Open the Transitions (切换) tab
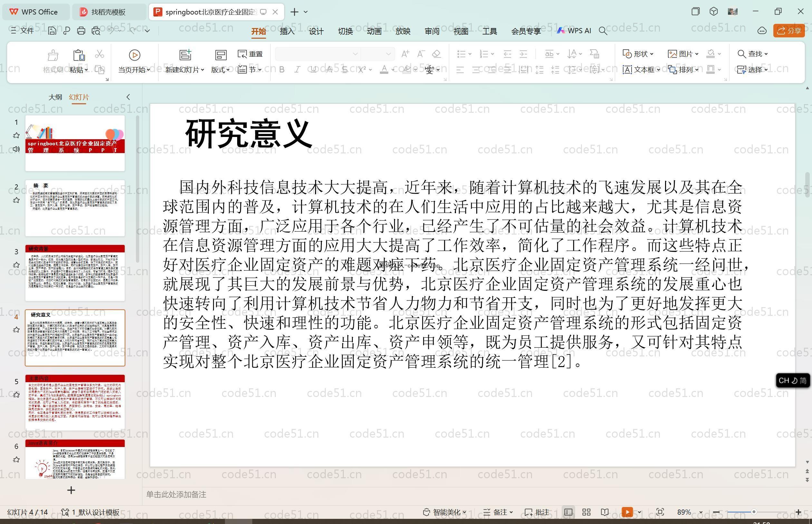 click(345, 31)
